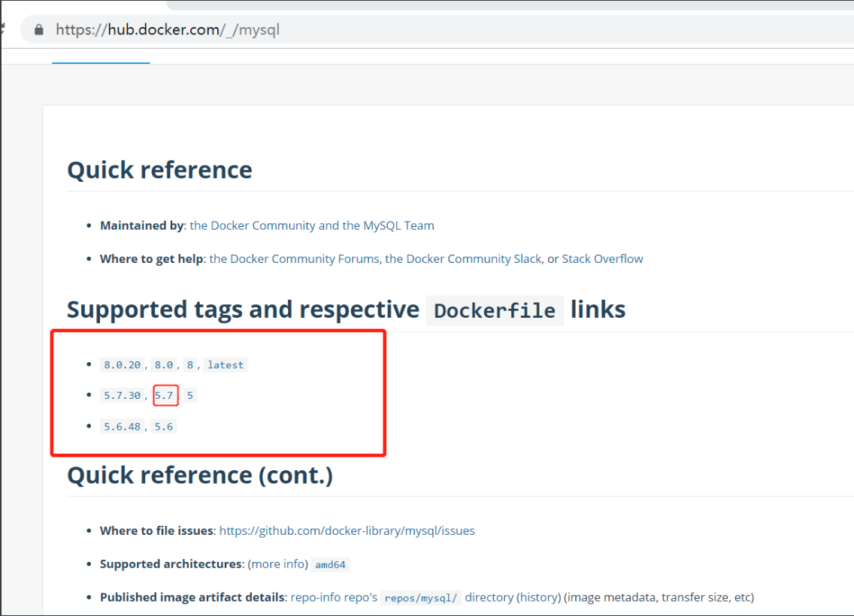Click the Where to get help label
This screenshot has height=616, width=854.
click(152, 258)
